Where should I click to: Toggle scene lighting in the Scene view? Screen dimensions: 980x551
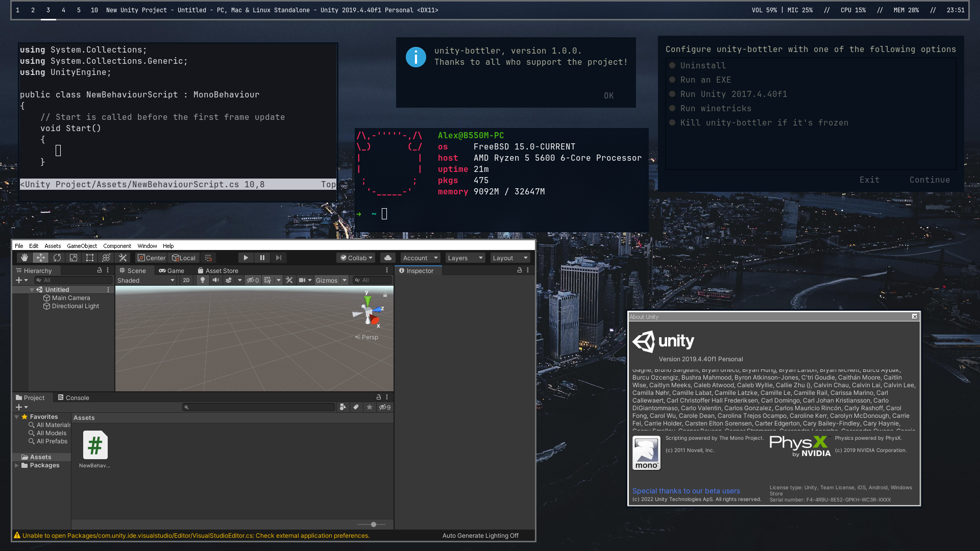tap(203, 280)
